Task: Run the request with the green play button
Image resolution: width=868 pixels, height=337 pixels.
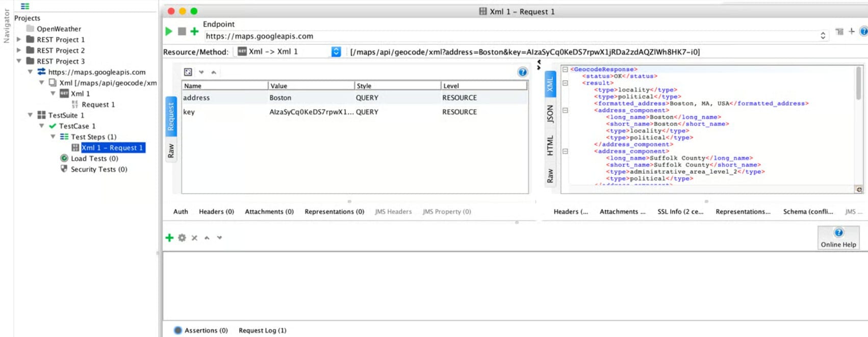Action: coord(169,32)
